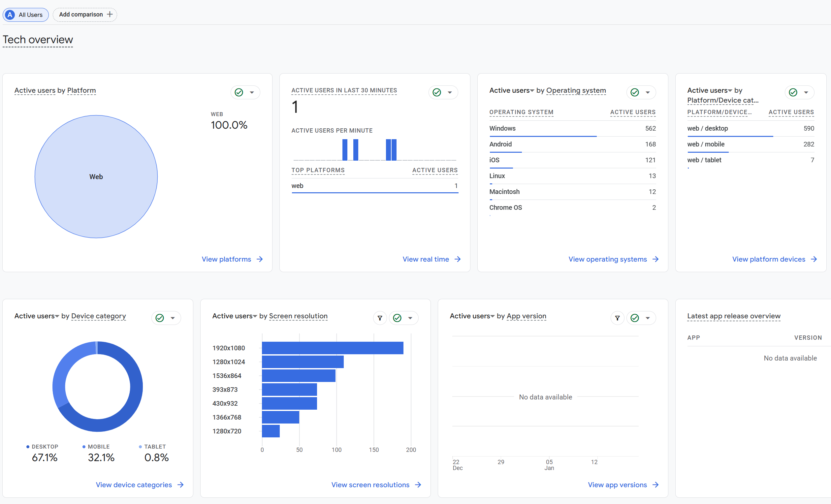Click green checkmark icon on Platform card

point(239,92)
